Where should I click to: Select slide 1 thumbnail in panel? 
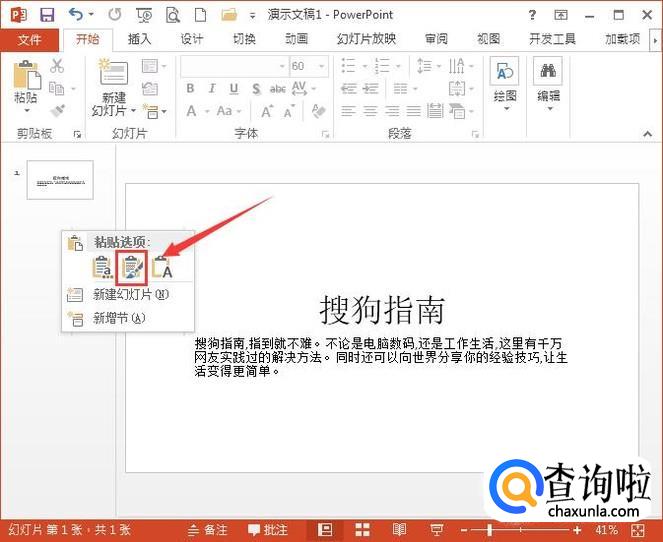60,180
